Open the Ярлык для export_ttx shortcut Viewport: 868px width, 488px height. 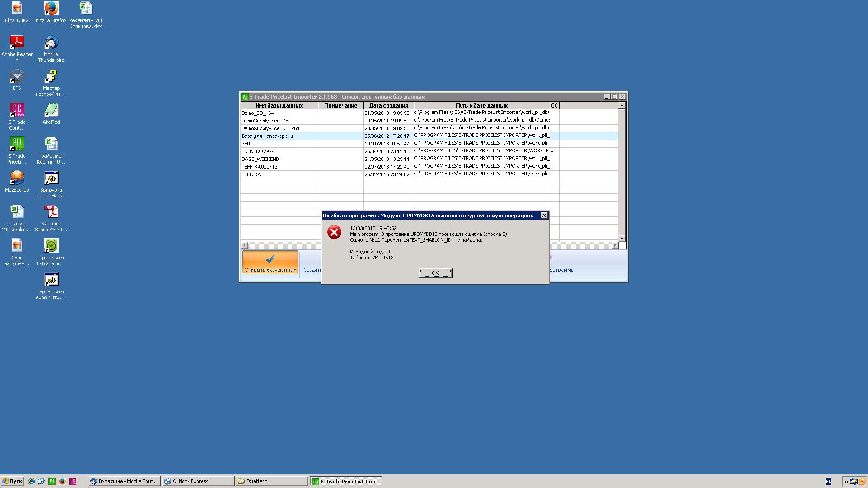coord(51,286)
